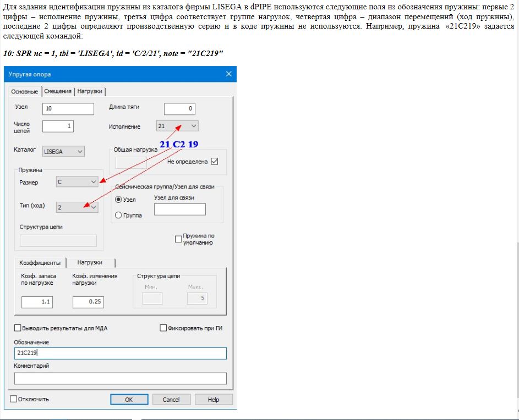
Task: Expand the Исполнение dropdown
Action: click(x=177, y=126)
